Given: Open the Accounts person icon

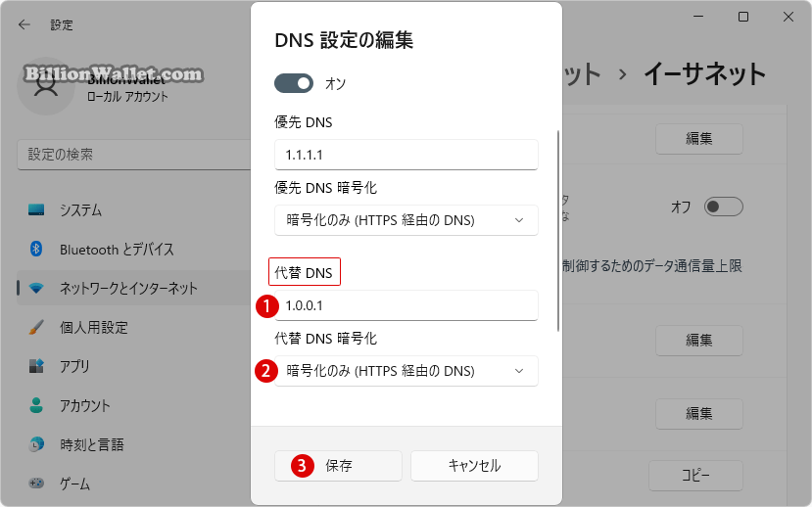Looking at the screenshot, I should click(36, 405).
